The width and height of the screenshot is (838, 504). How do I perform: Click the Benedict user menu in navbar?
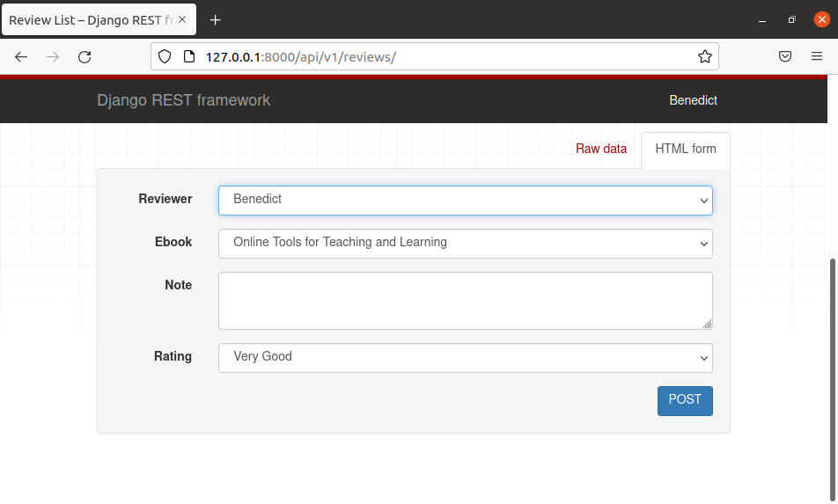click(693, 100)
